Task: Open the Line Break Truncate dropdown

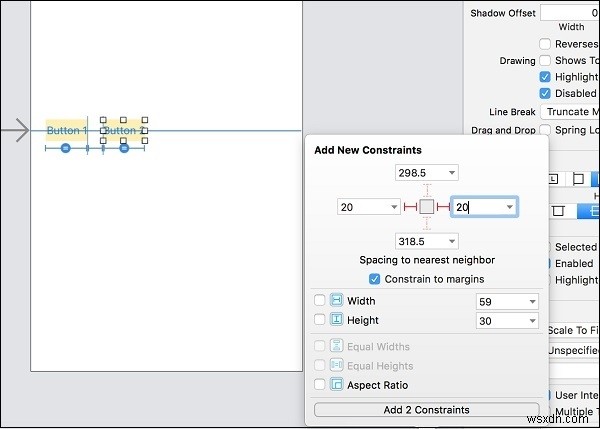Action: point(568,112)
